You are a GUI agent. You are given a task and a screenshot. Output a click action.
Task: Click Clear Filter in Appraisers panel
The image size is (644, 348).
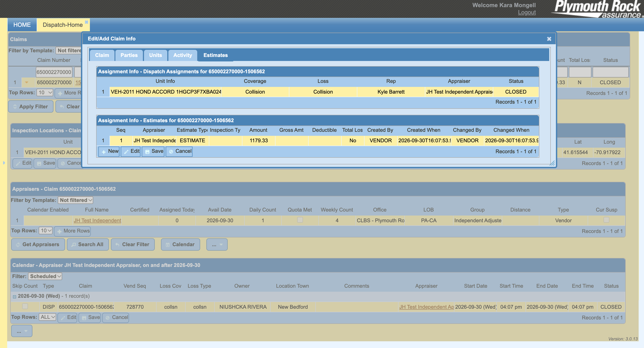(133, 245)
